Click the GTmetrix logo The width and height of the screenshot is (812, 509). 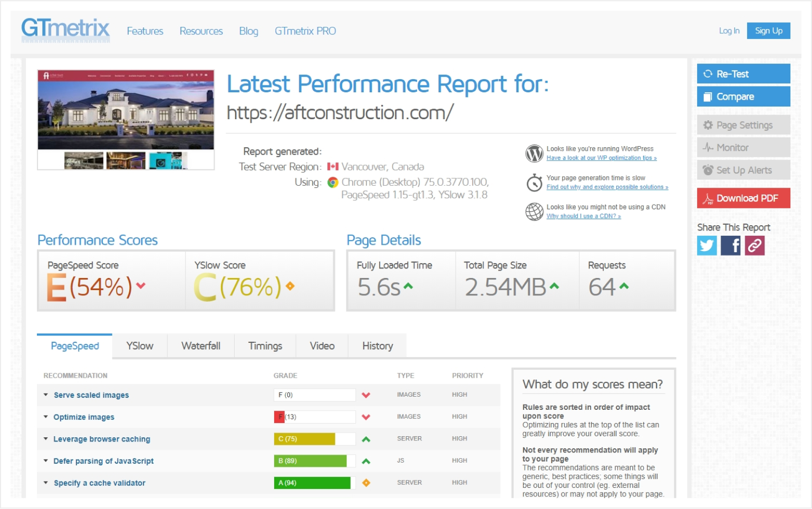click(x=65, y=30)
